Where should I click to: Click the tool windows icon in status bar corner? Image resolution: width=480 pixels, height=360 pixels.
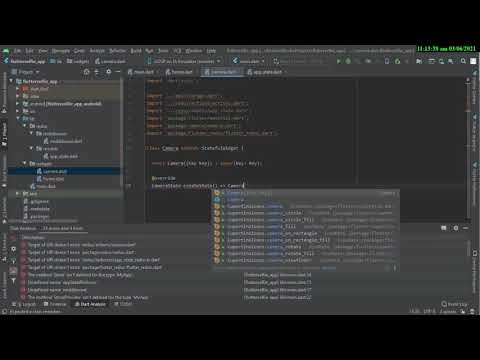(5, 311)
